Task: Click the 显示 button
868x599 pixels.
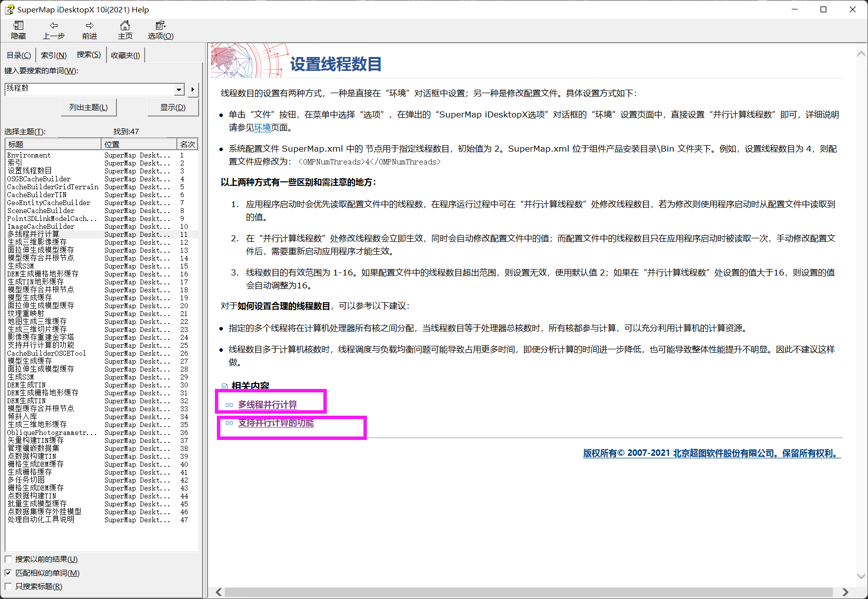Action: [173, 108]
